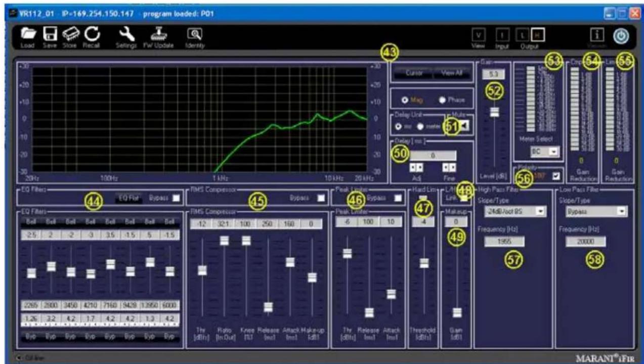The height and width of the screenshot is (364, 644).
Task: Click High Pass Frequency field 1955
Action: tap(504, 242)
